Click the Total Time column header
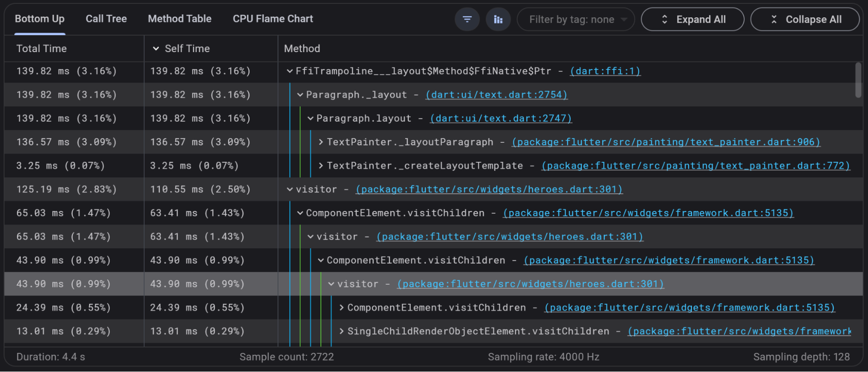868x372 pixels. (x=42, y=49)
